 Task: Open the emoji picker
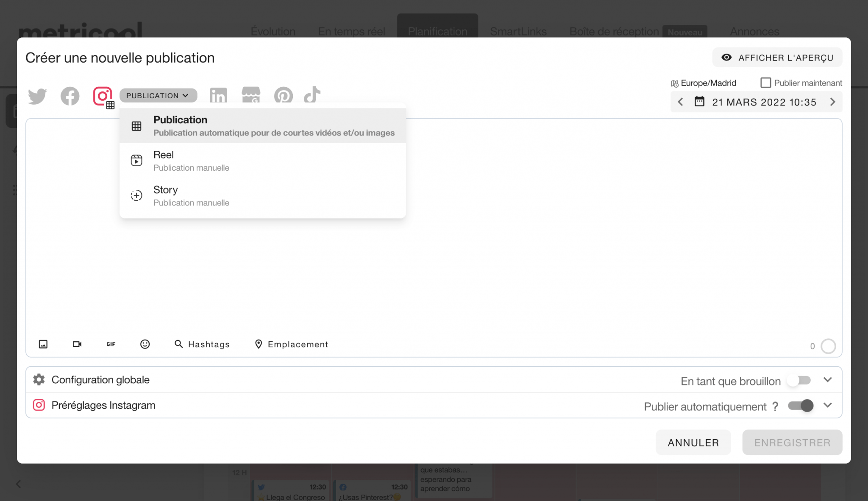click(145, 344)
